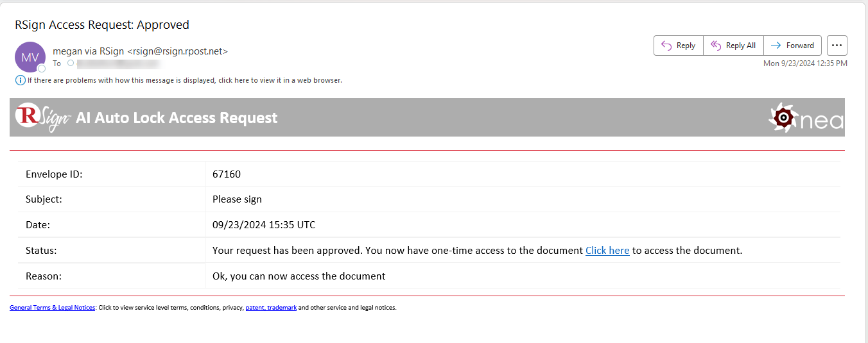The image size is (868, 343).
Task: Open the "Click here" document link
Action: (x=607, y=251)
